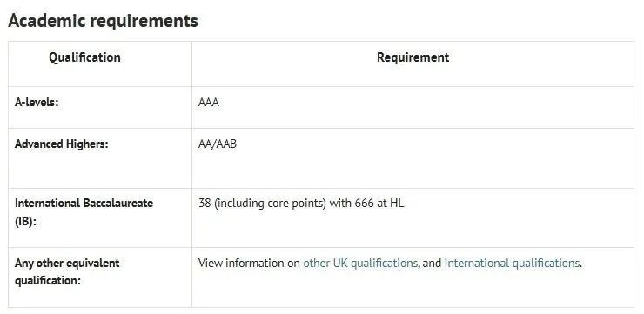Image resolution: width=644 pixels, height=314 pixels.
Task: Click the View information on text
Action: (249, 263)
